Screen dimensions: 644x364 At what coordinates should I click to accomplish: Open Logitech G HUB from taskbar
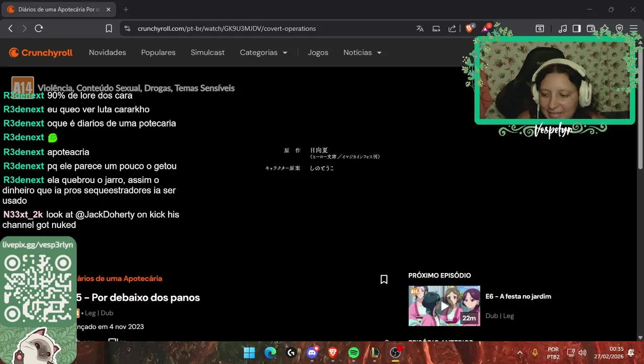[x=291, y=353]
